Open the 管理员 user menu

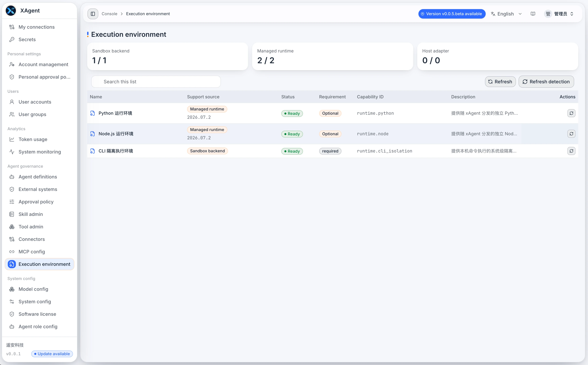click(559, 14)
